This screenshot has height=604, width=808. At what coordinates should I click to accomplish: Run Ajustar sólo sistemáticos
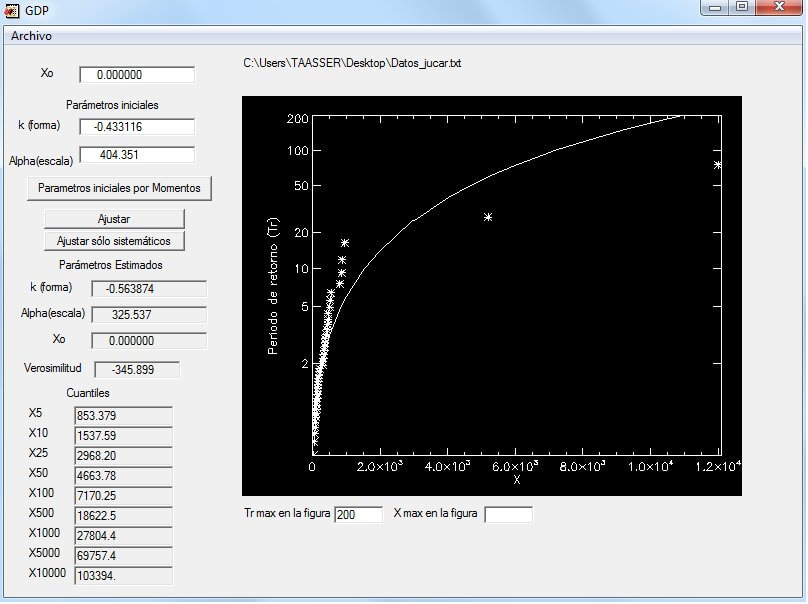[114, 241]
